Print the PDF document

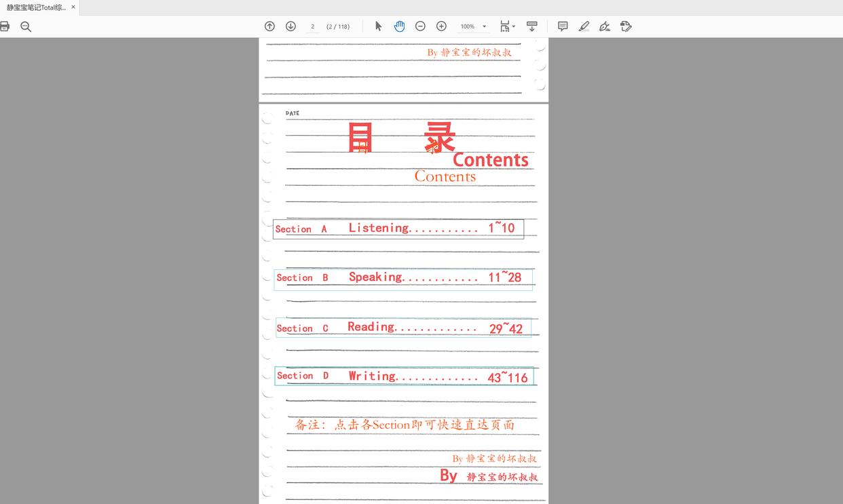[x=6, y=27]
